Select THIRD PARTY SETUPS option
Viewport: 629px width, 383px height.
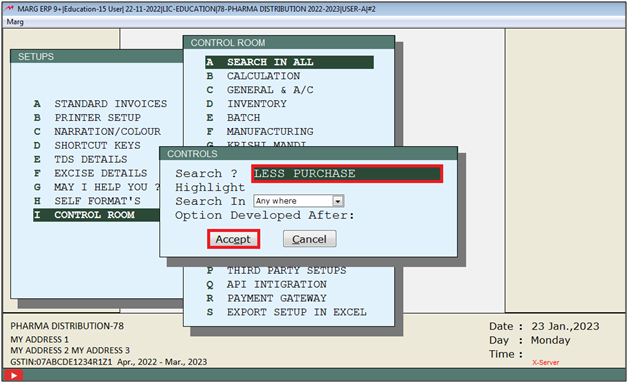coord(276,270)
